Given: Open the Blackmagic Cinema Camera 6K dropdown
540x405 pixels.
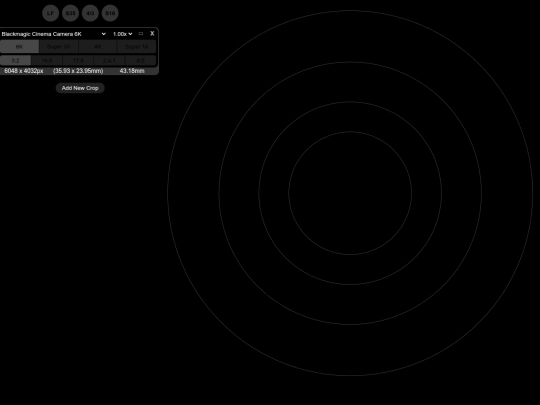Looking at the screenshot, I should tap(53, 34).
